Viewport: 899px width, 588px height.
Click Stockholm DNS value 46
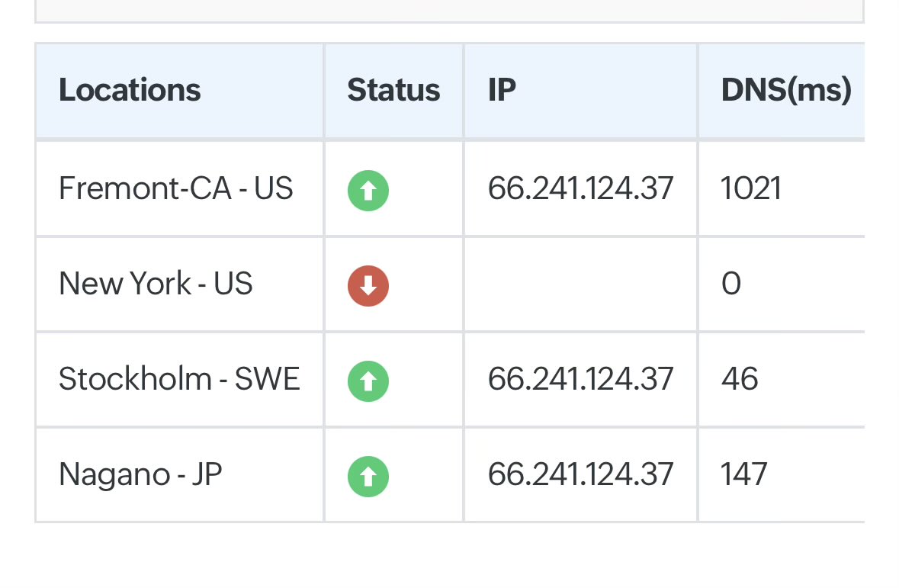740,379
